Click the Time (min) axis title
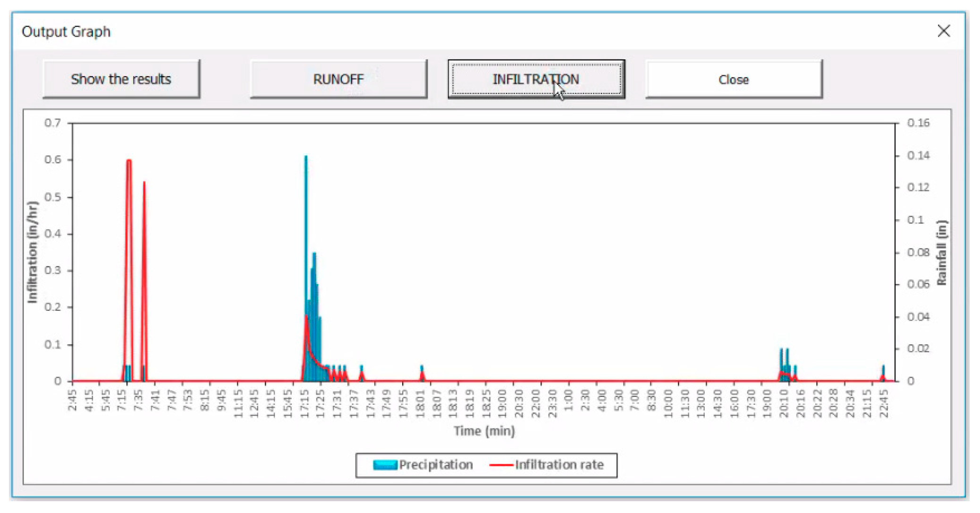 (484, 431)
